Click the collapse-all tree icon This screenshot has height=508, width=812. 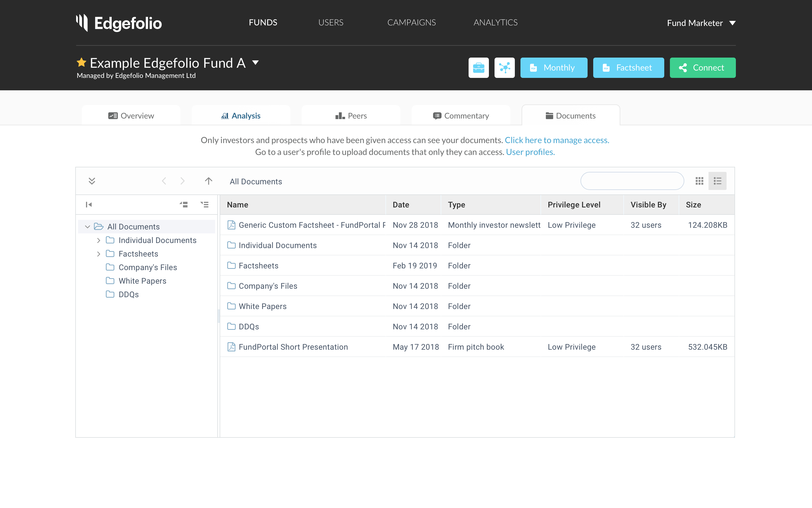tap(184, 205)
